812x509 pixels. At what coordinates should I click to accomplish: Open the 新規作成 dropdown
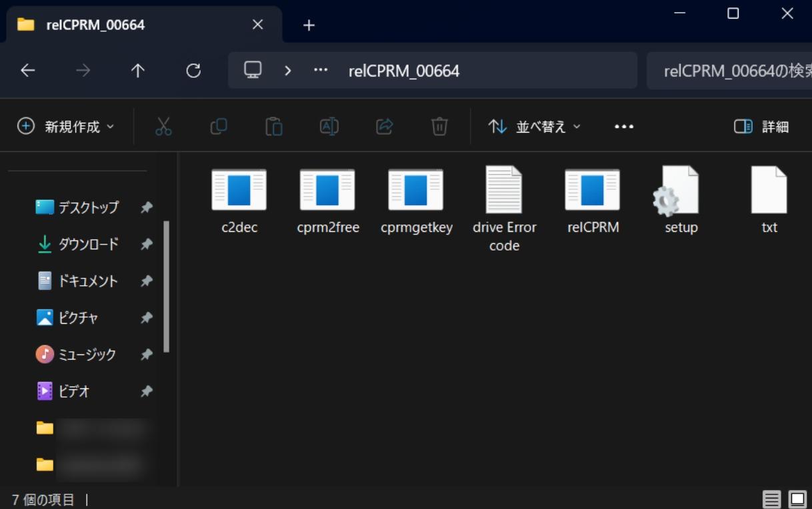click(x=65, y=127)
